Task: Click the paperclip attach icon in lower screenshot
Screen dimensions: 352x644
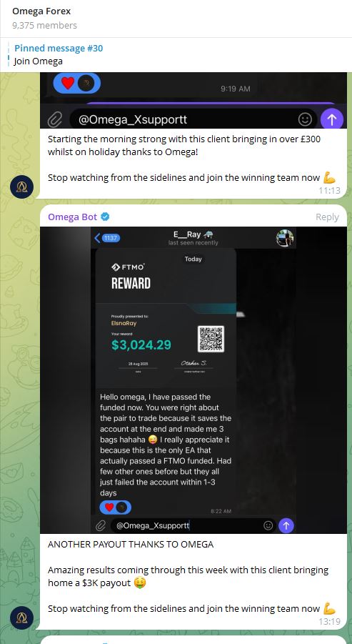Action: pyautogui.click(x=101, y=525)
